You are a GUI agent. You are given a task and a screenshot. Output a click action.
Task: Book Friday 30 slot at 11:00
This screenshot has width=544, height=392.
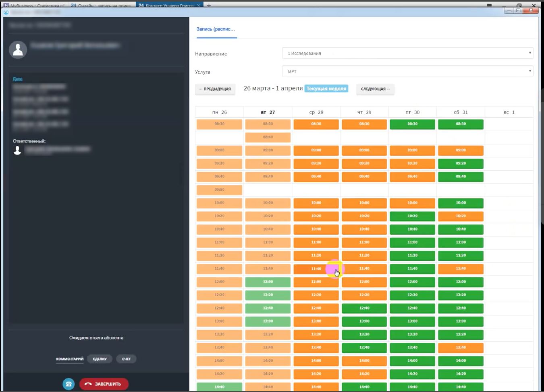click(412, 242)
